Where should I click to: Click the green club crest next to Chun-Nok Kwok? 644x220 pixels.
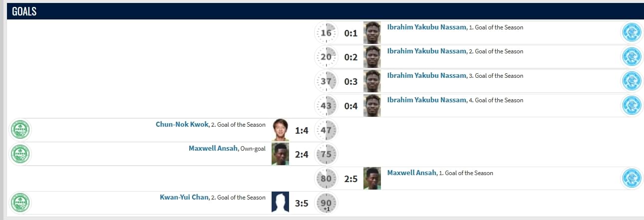click(20, 130)
